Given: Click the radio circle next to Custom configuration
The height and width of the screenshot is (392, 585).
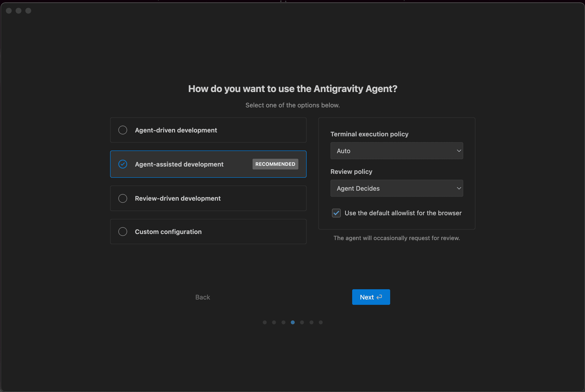Looking at the screenshot, I should tap(123, 232).
